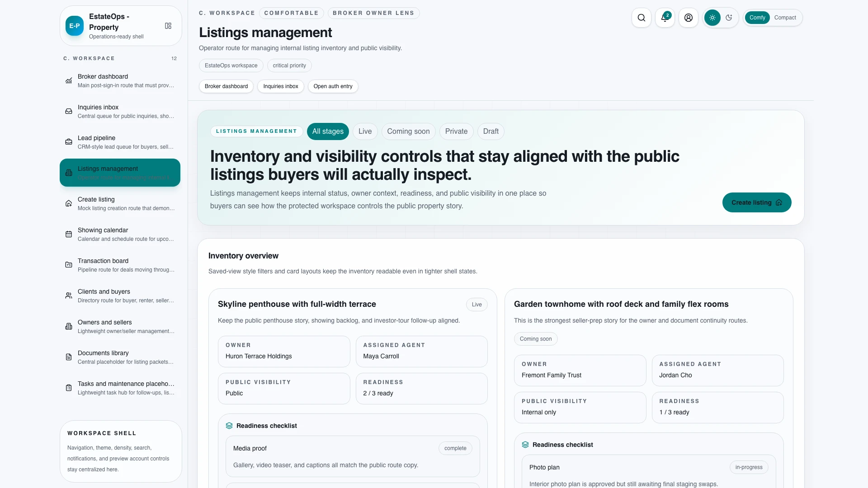The height and width of the screenshot is (488, 868).
Task: Click the Tasks and maintenance clipboard icon
Action: pyautogui.click(x=69, y=388)
